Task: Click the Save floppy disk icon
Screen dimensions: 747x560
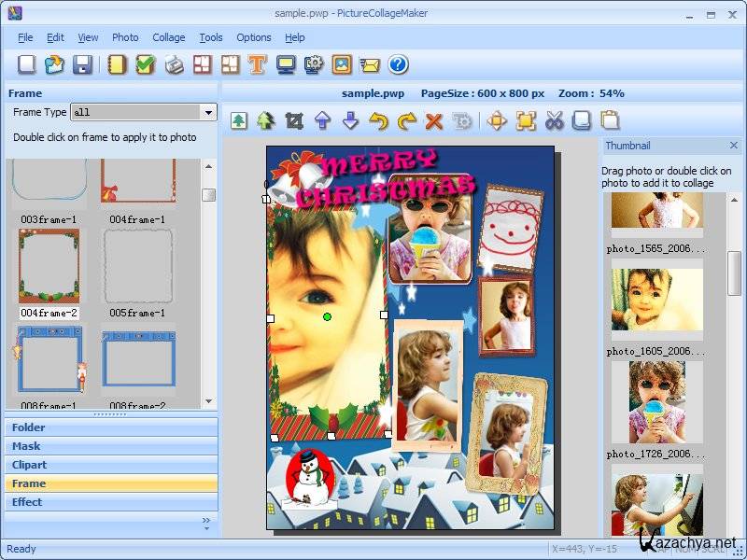Action: click(x=82, y=64)
